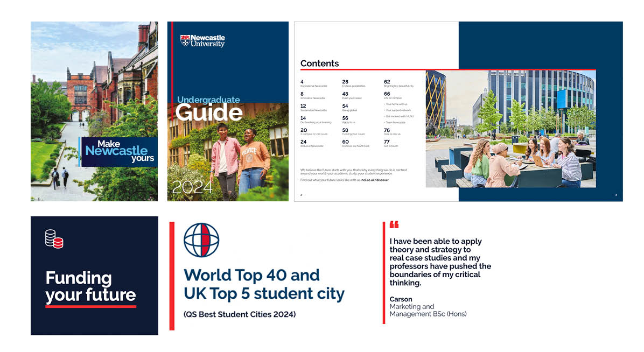Click the QS Best Student Cities 2024 caption
The image size is (644, 352).
240,314
